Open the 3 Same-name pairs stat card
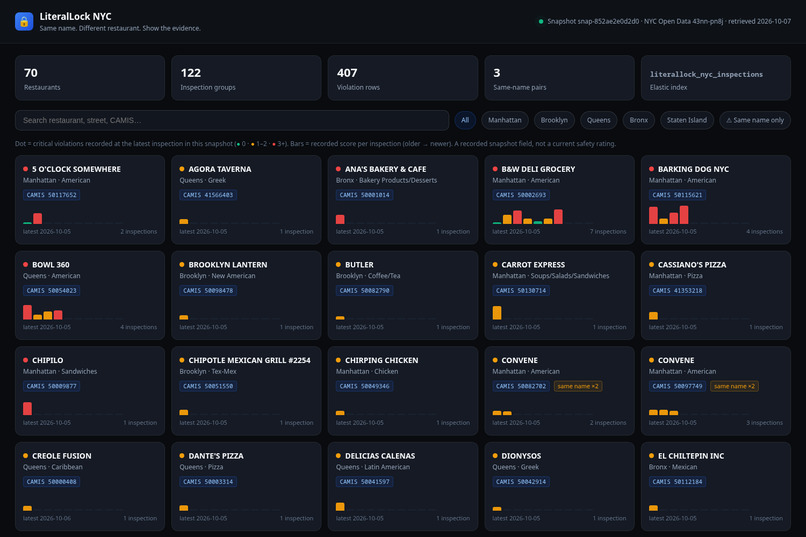The image size is (806, 537). [559, 78]
